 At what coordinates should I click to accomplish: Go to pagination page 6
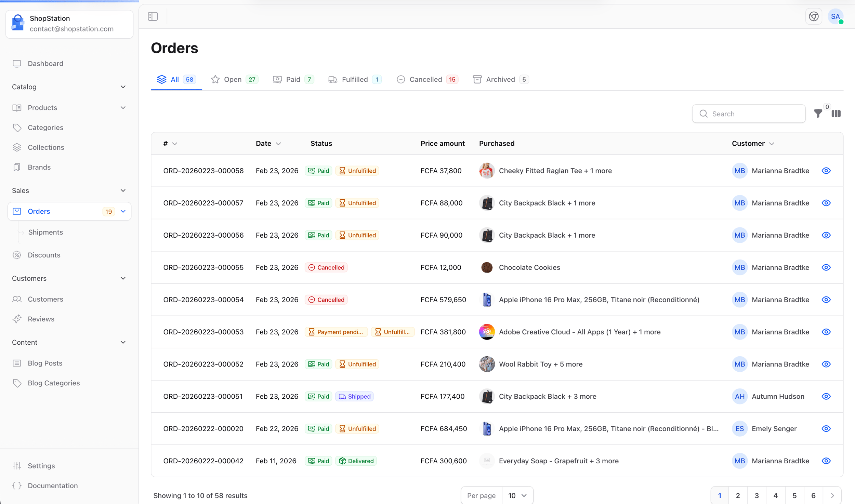coord(813,495)
